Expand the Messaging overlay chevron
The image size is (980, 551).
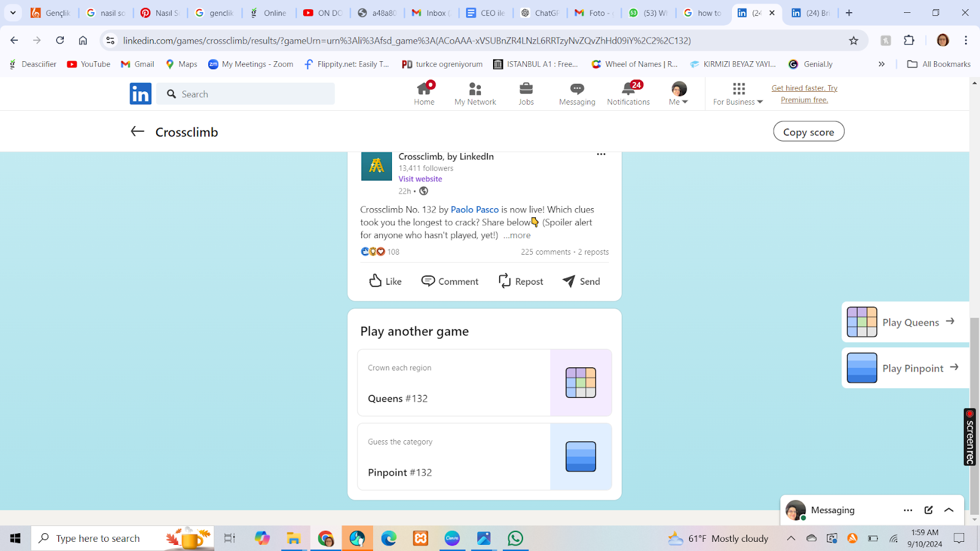[949, 510]
